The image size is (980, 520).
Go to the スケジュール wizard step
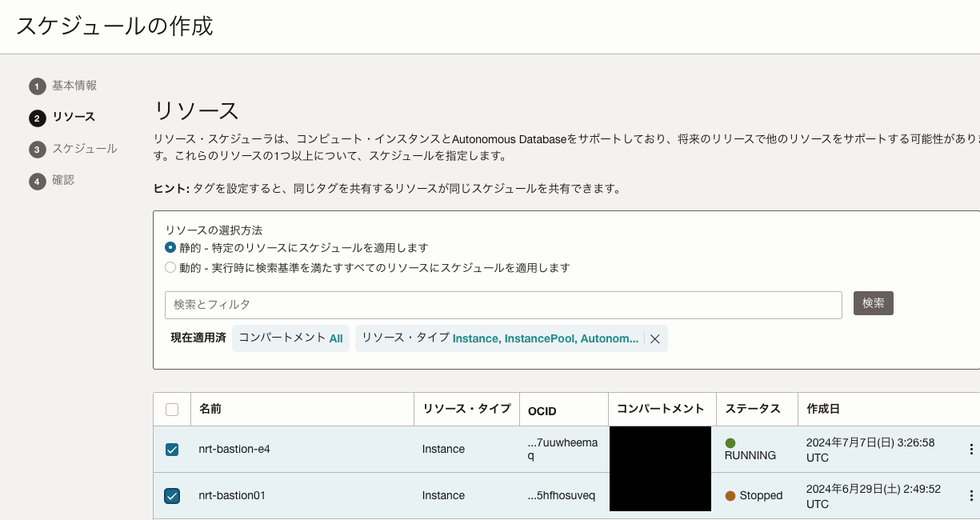83,149
